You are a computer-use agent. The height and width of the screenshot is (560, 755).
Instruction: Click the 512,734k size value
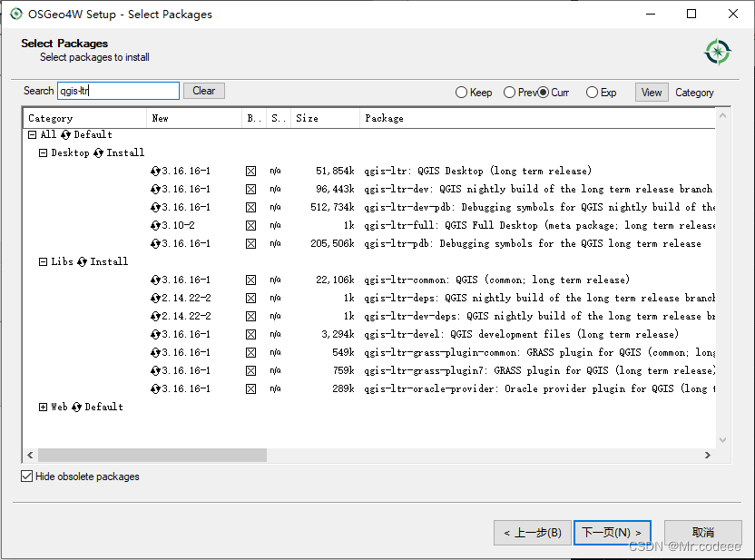(332, 208)
